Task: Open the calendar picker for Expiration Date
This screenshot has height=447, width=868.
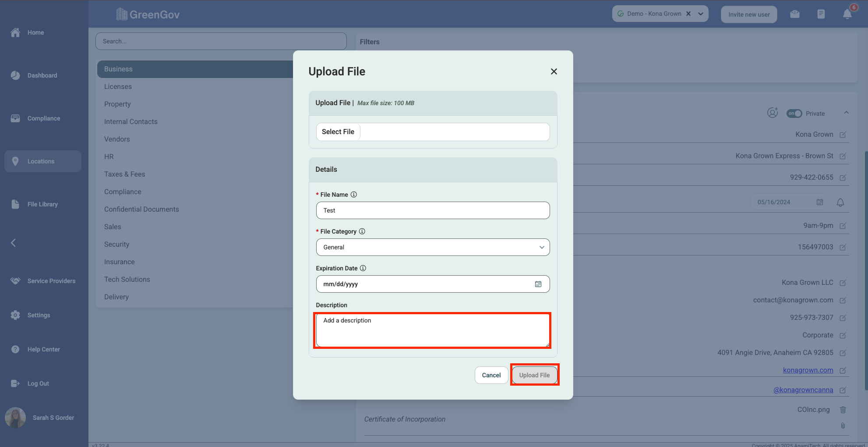Action: [x=538, y=284]
